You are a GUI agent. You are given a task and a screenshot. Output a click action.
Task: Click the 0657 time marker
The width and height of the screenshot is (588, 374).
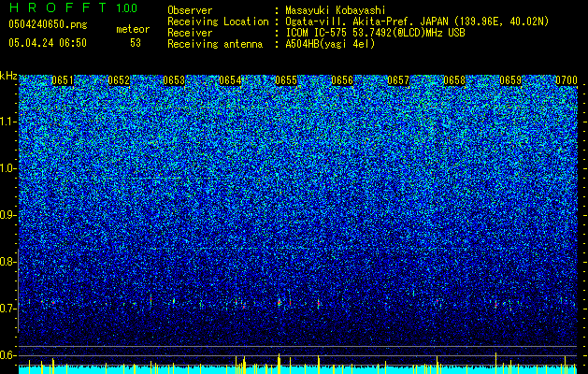[x=398, y=80]
